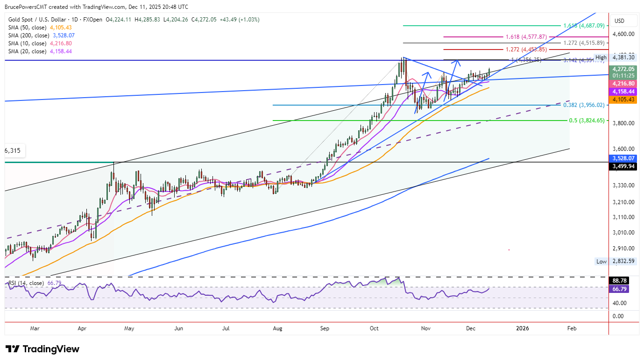Click the Apr label on time axis
The image size is (644, 363).
click(x=82, y=328)
